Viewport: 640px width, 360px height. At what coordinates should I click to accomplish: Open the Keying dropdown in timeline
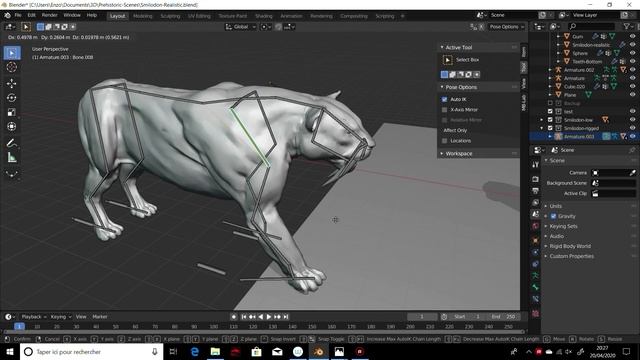coord(61,317)
